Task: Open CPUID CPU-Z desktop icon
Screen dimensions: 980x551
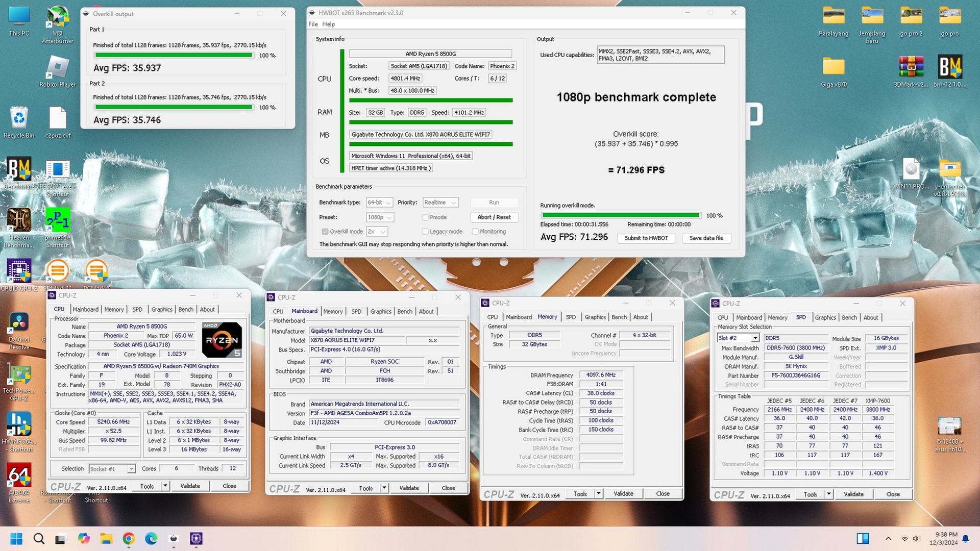Action: (x=19, y=274)
